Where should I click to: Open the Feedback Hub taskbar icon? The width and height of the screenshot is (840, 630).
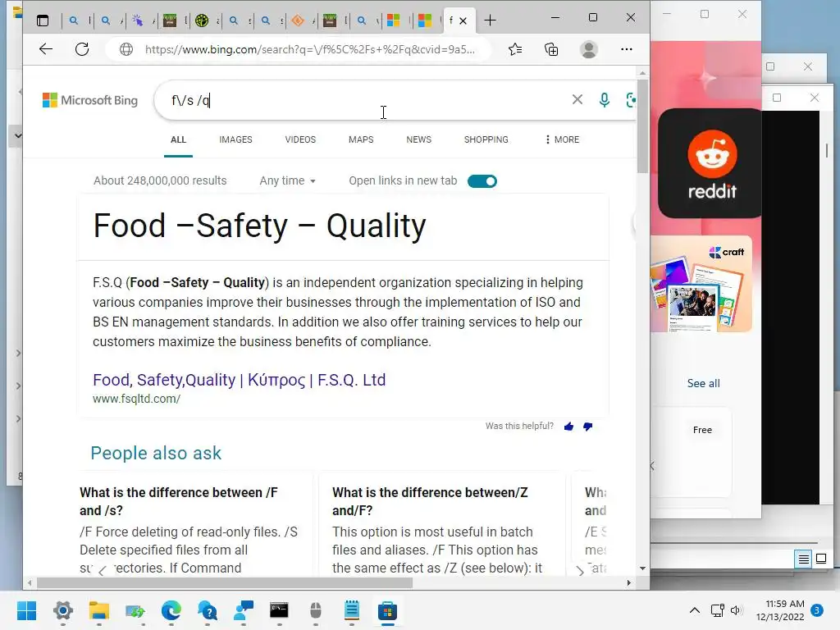tap(244, 610)
